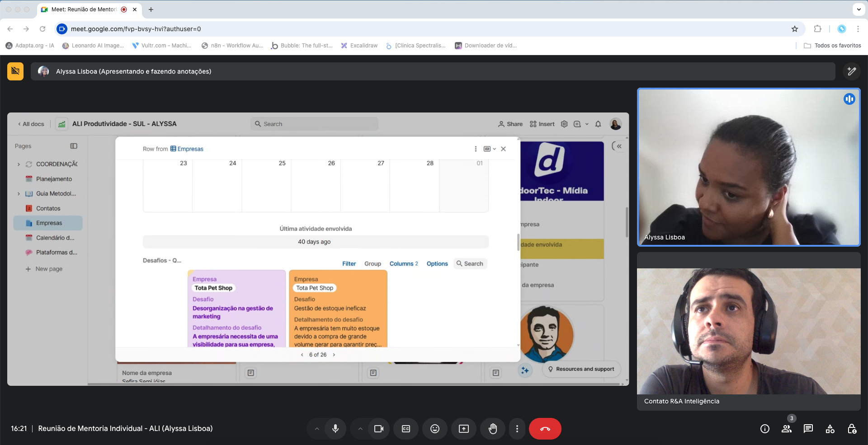The image size is (868, 445).
Task: Open the Excalidraw bookmark
Action: [x=359, y=46]
